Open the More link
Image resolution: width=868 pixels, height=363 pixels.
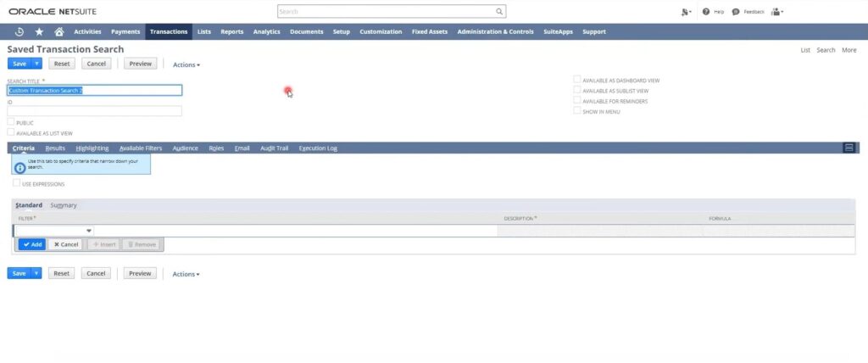[849, 50]
